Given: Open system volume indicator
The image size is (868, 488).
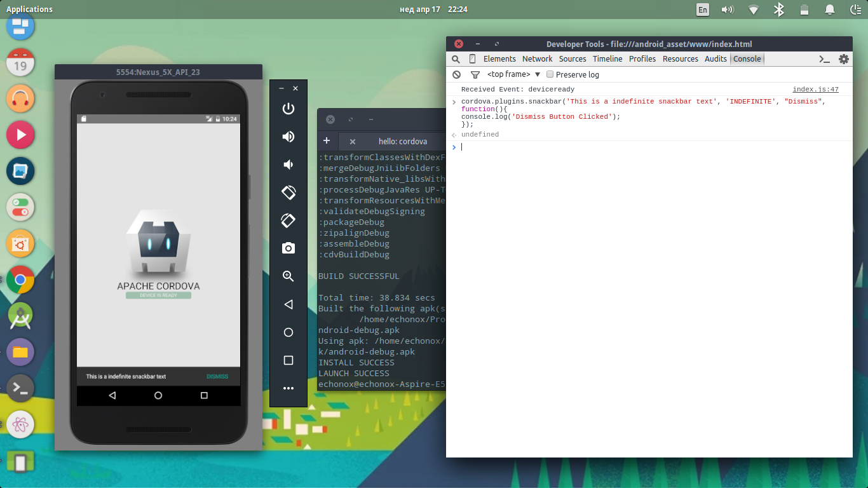Looking at the screenshot, I should [728, 9].
